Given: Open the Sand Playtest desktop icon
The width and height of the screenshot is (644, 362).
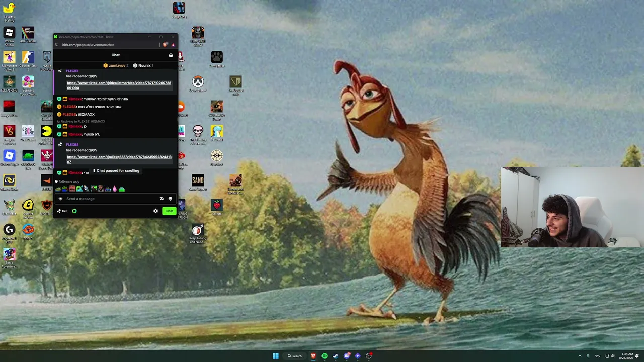Looking at the screenshot, I should (x=198, y=183).
